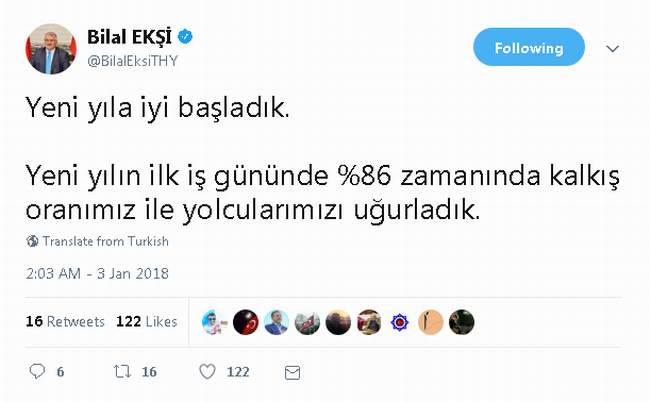Screen dimensions: 650x402
Task: Open the Bilal EKŞİ display name link
Action: [x=129, y=37]
